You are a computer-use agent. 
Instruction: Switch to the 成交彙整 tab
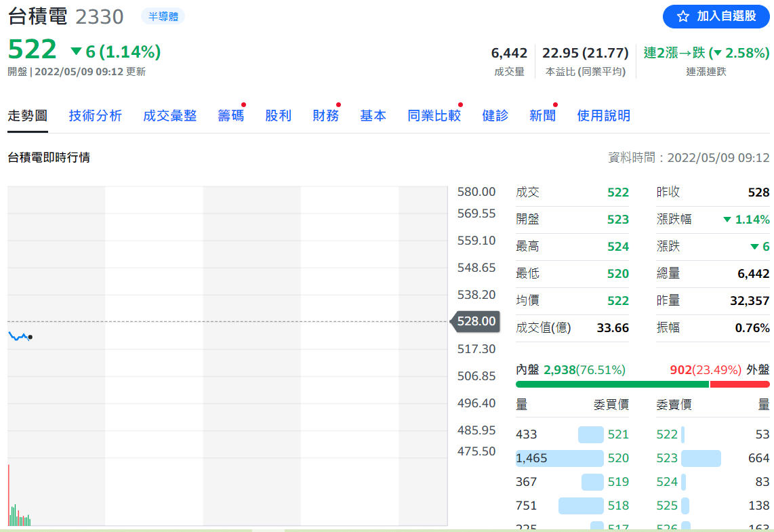[x=169, y=116]
